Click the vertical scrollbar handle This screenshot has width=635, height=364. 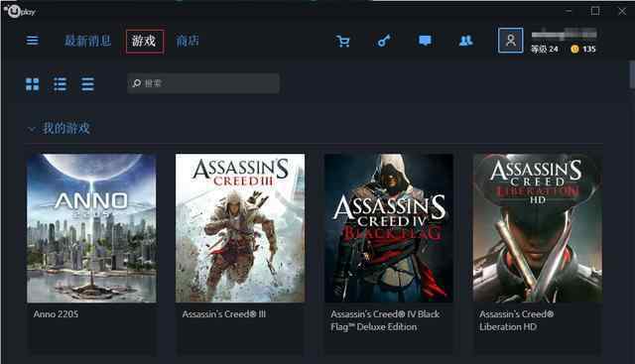pyautogui.click(x=632, y=74)
